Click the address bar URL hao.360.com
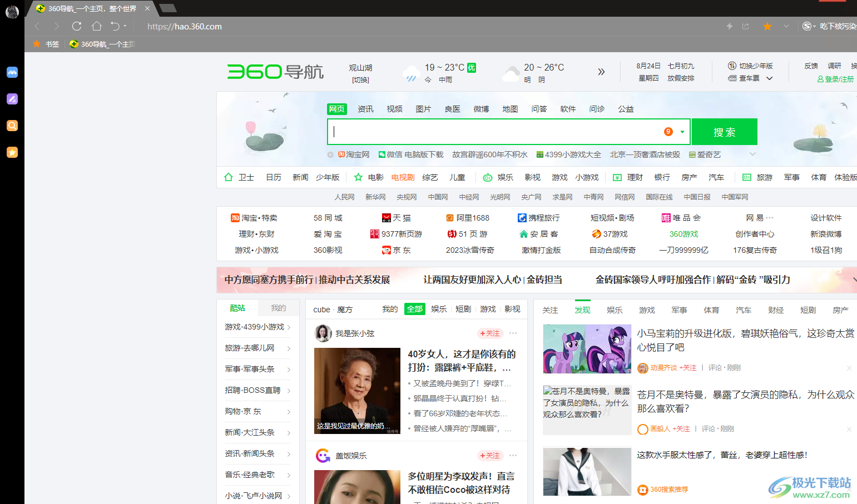The image size is (857, 504). (x=185, y=26)
